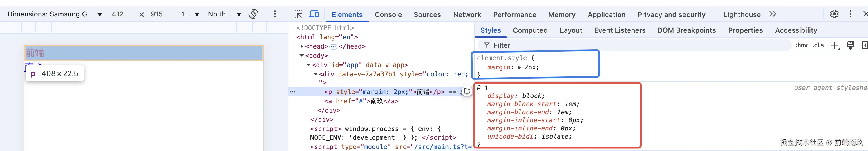The image size is (868, 151).
Task: Open the Lighthouse tab
Action: tap(742, 14)
